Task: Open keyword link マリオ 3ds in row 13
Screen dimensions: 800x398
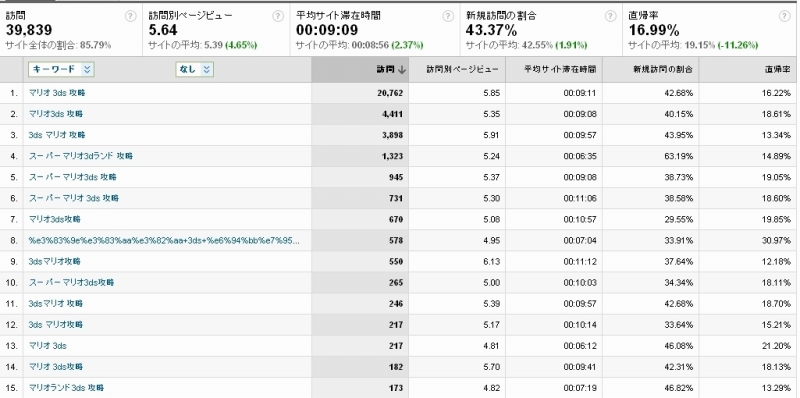Action: pyautogui.click(x=47, y=345)
